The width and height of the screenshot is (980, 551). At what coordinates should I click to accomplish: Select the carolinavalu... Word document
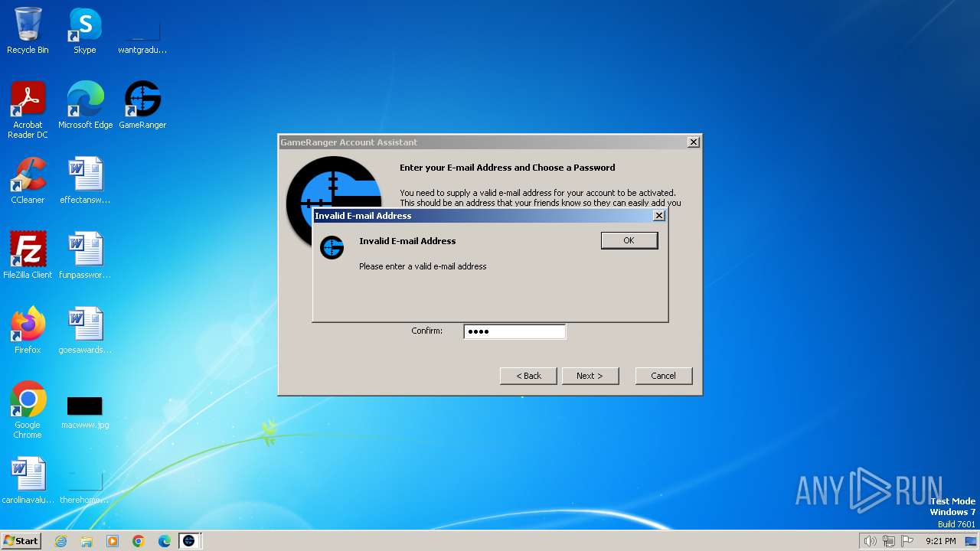pyautogui.click(x=28, y=481)
